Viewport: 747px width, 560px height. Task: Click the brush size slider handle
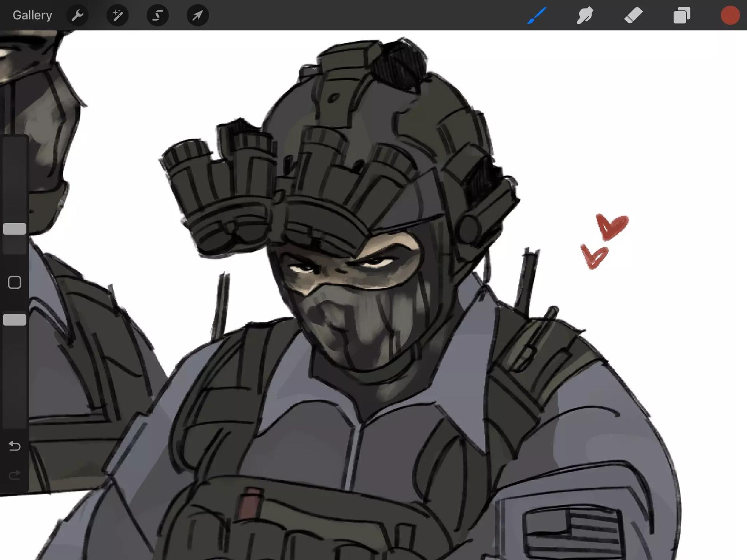tap(15, 229)
